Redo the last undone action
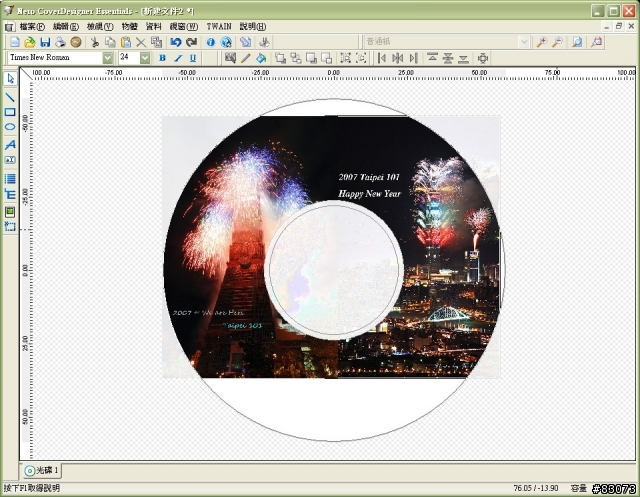Screen dimensions: 640x497 [191, 42]
